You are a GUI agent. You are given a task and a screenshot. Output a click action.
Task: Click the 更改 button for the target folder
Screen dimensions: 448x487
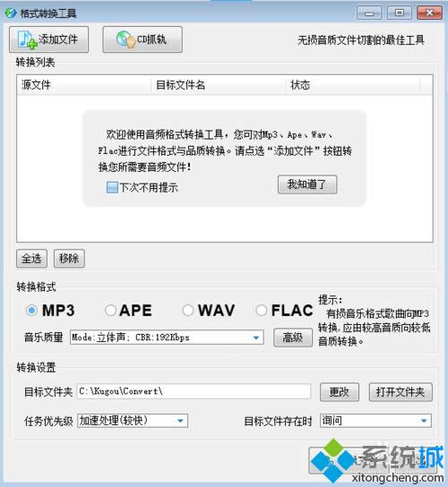pos(340,392)
